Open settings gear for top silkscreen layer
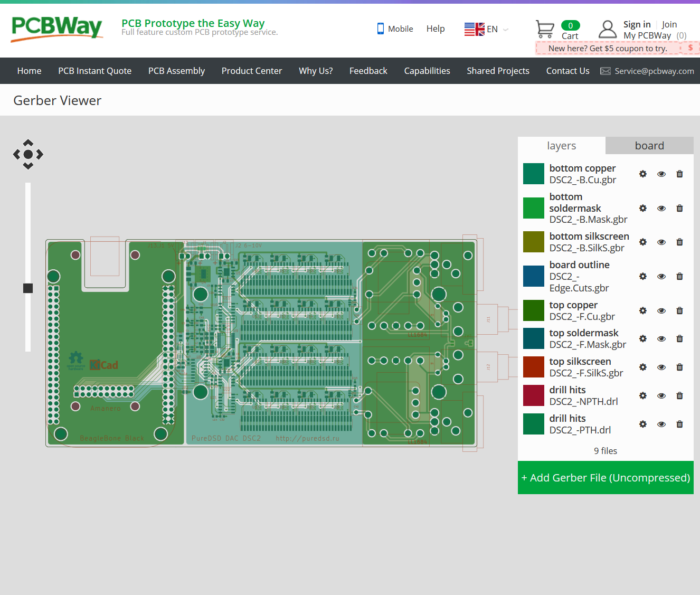Screen dimensions: 700x595 click(x=642, y=367)
